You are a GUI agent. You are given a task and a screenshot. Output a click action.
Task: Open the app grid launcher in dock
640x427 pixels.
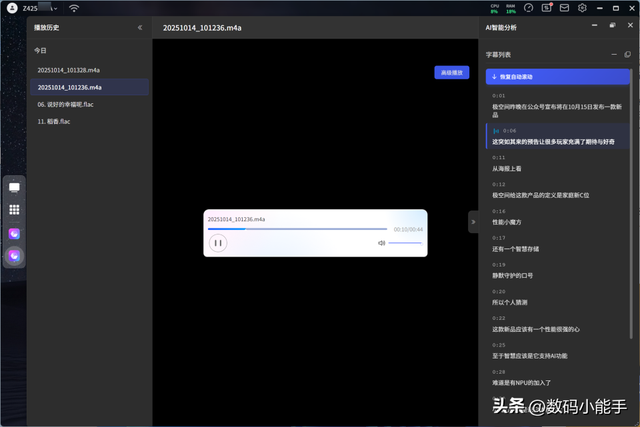pyautogui.click(x=15, y=210)
